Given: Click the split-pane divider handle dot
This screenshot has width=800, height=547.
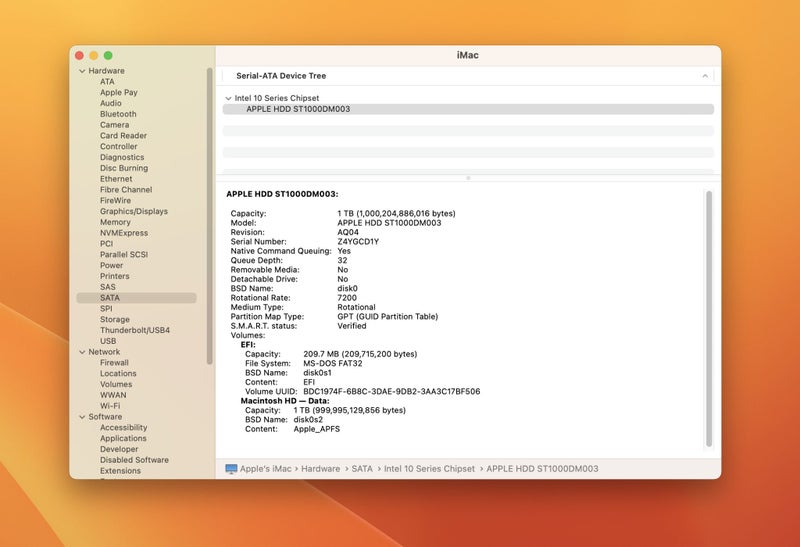Looking at the screenshot, I should pyautogui.click(x=468, y=178).
